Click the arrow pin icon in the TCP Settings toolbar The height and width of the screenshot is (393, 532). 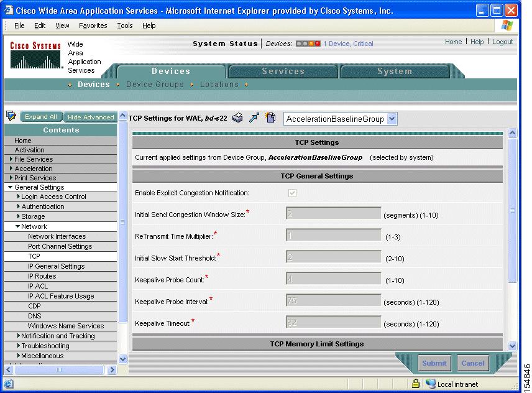coord(254,118)
